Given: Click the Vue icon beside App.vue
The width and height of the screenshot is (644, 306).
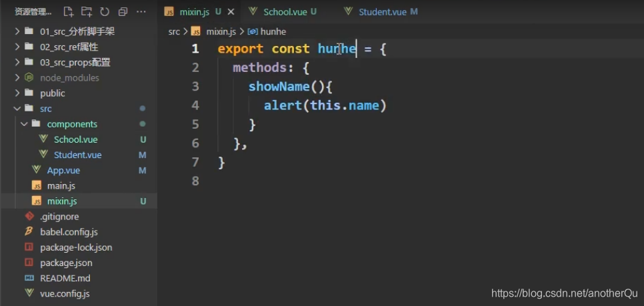Looking at the screenshot, I should click(37, 169).
